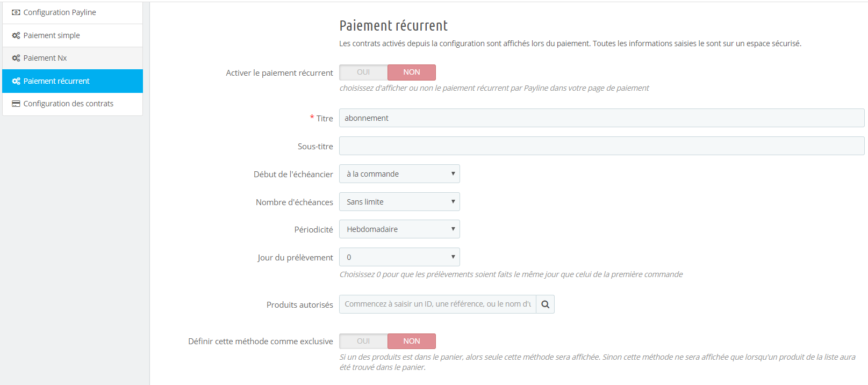
Task: Go to the Paiement Nx section
Action: (45, 58)
